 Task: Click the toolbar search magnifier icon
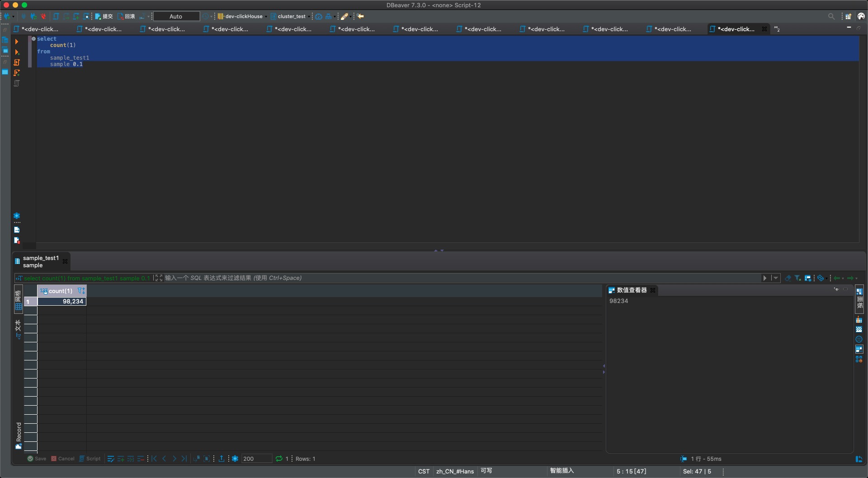[x=831, y=16]
